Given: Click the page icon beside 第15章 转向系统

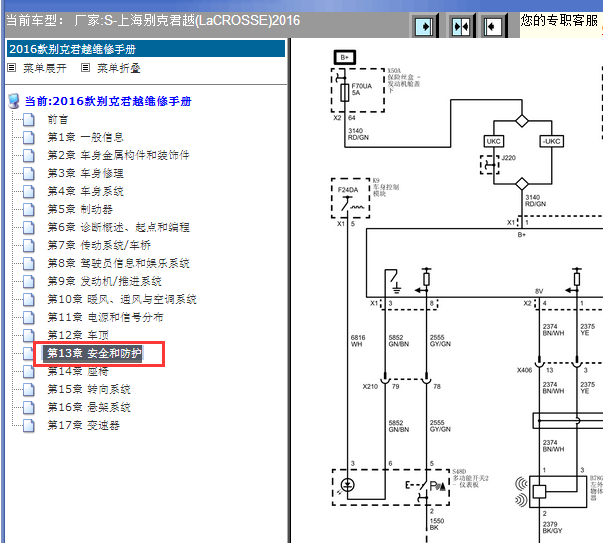Looking at the screenshot, I should (28, 390).
